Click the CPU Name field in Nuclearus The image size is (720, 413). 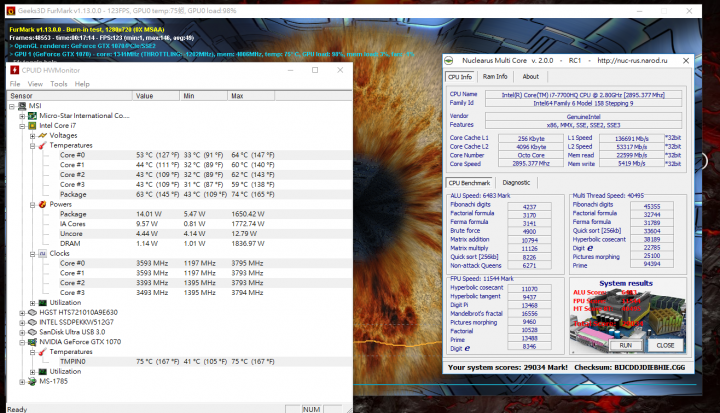pos(583,95)
